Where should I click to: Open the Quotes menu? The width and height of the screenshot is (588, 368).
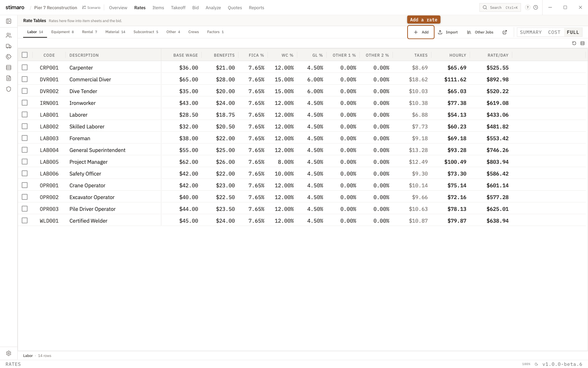click(x=235, y=8)
